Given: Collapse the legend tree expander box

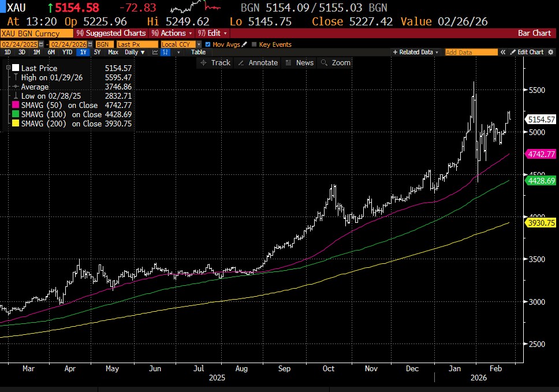Looking at the screenshot, I should [x=8, y=68].
